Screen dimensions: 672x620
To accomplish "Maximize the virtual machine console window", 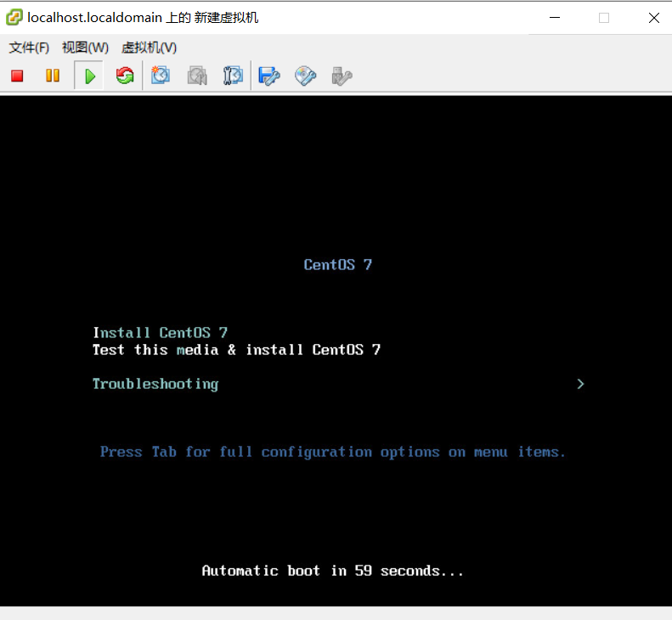I will (604, 18).
